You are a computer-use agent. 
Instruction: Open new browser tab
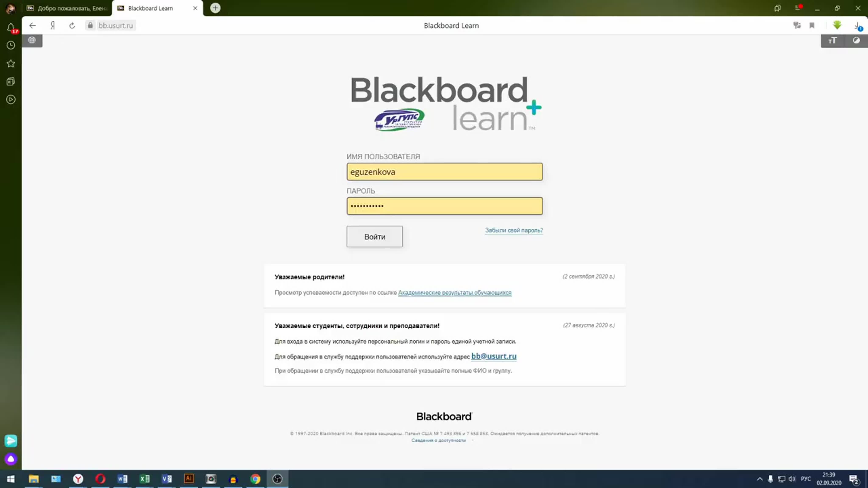pyautogui.click(x=215, y=8)
